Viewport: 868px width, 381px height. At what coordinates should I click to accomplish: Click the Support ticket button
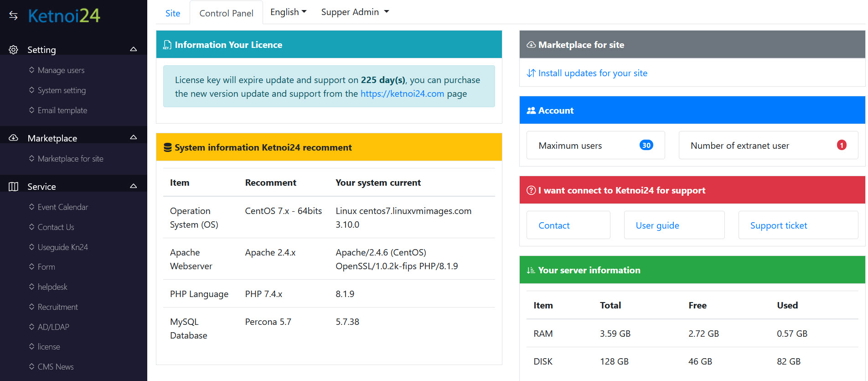798,225
